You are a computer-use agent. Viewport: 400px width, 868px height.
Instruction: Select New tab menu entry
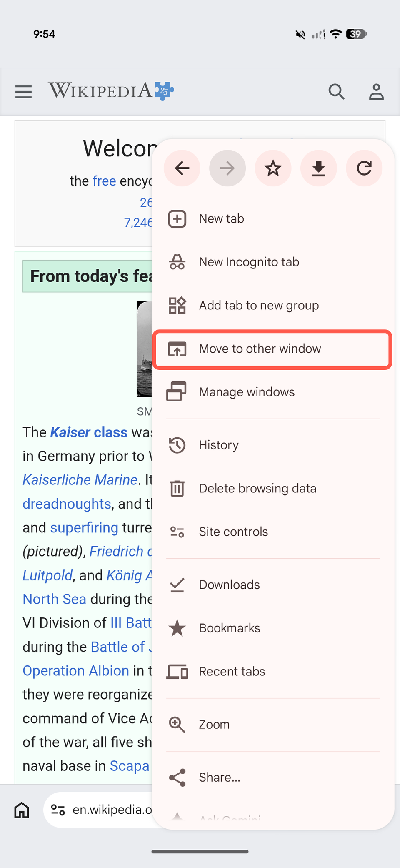click(273, 219)
